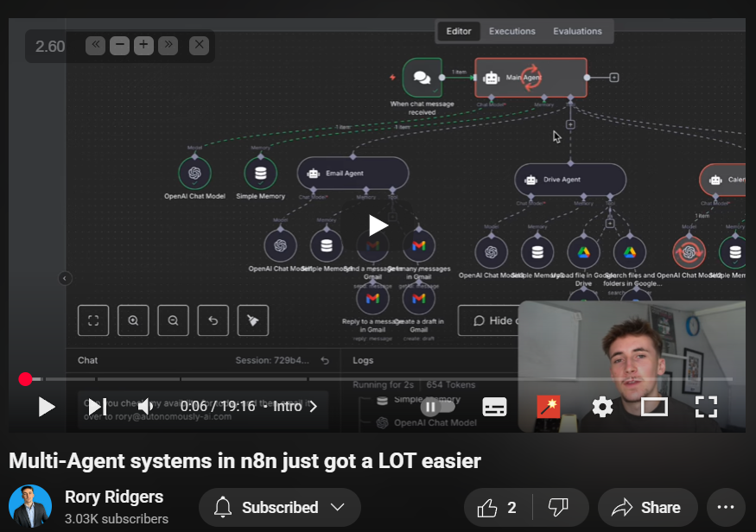Click the Calendar Agent node

coord(722,180)
